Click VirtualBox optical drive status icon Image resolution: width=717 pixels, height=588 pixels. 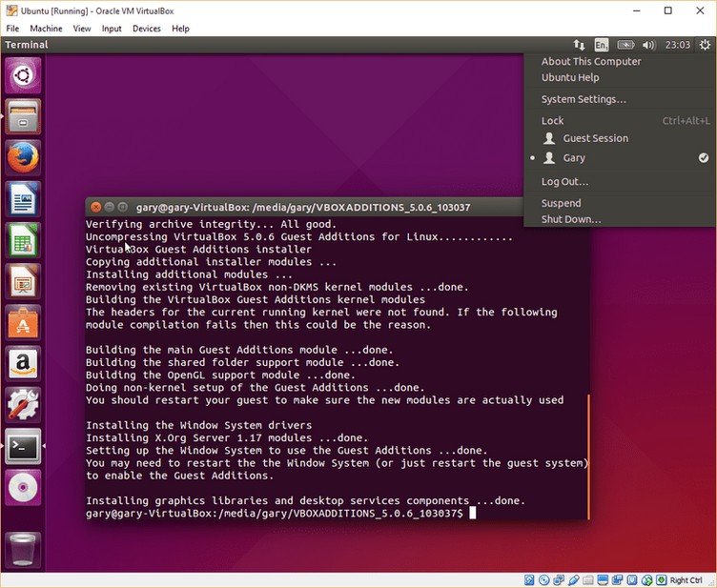[544, 580]
